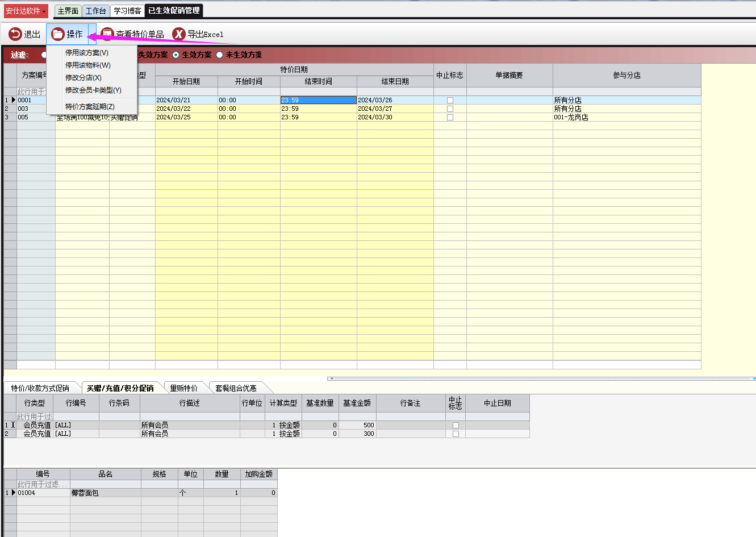Tick 中止标志 checkbox for plan 003
This screenshot has height=537, width=756.
[x=450, y=109]
